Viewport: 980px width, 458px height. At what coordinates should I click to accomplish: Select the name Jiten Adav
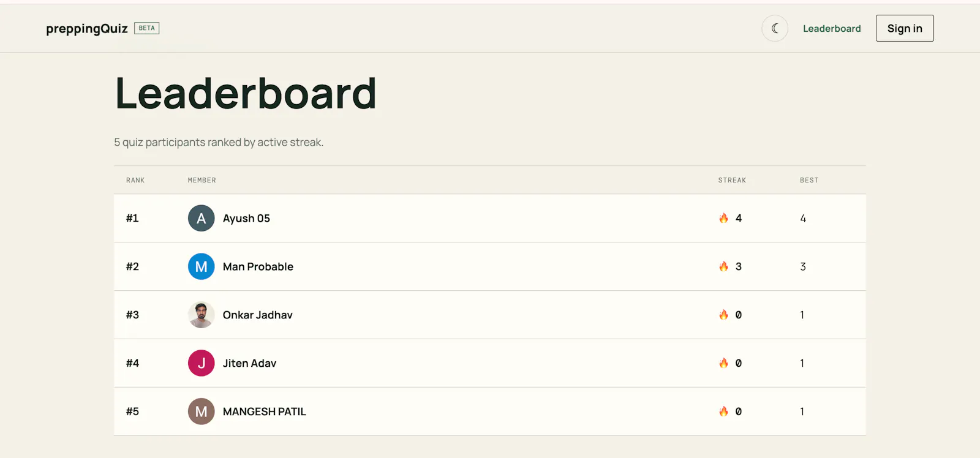[x=249, y=364]
